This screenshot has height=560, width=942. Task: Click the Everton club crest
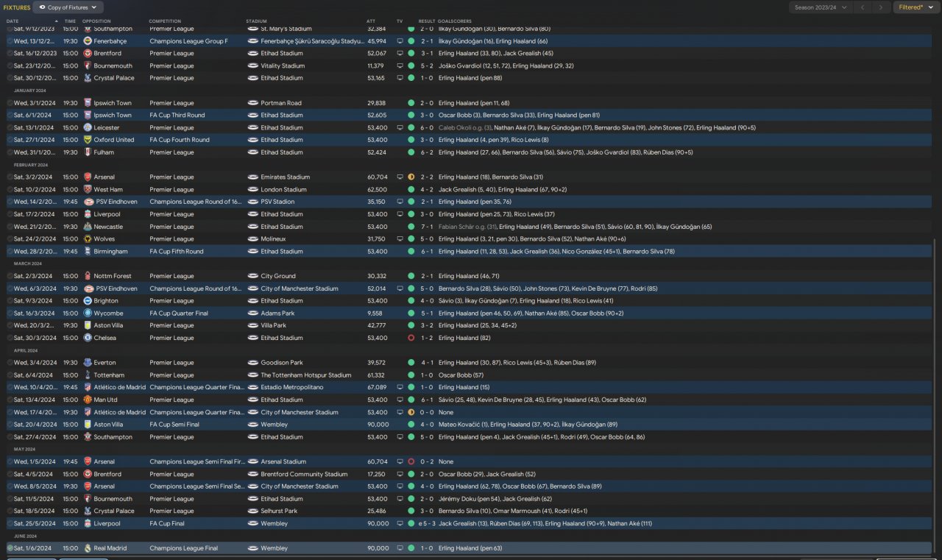88,363
